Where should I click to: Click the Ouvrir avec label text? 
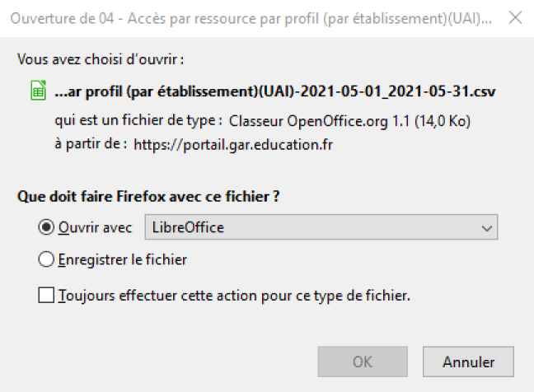pyautogui.click(x=95, y=227)
